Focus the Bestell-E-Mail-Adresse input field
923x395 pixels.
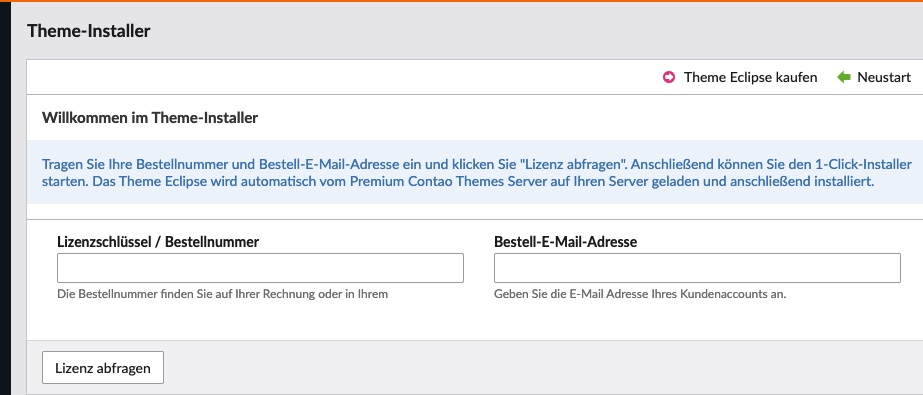coord(697,268)
